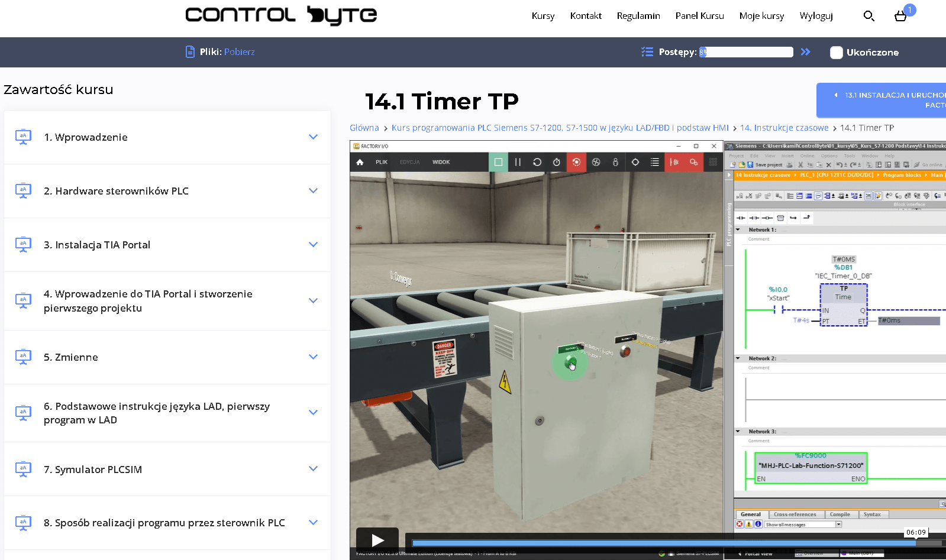Screen dimensions: 946x560
Task: Click the double-arrow icon next to progress bar
Action: pyautogui.click(x=805, y=52)
